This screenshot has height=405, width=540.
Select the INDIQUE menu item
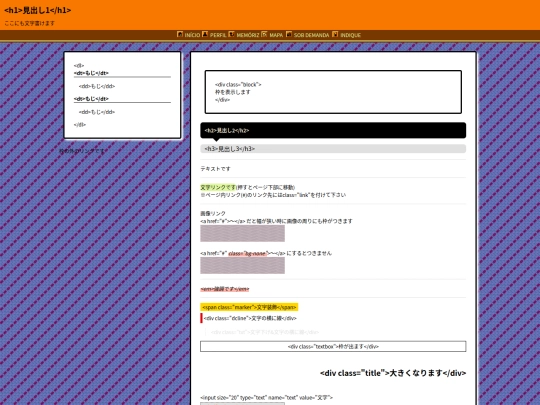pyautogui.click(x=351, y=35)
